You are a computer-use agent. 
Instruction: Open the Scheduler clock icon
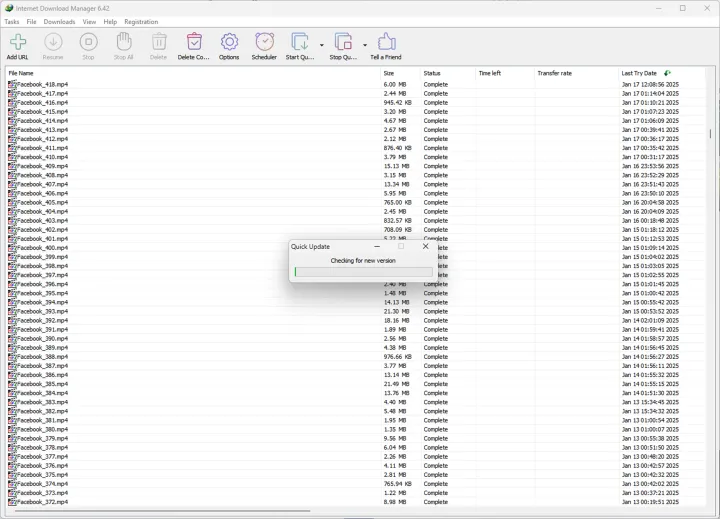(264, 42)
